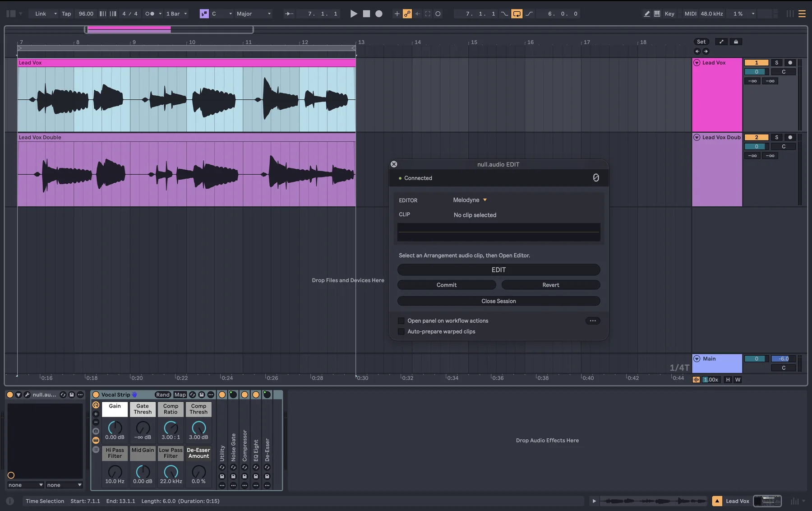
Task: Toggle Follow playback arrow icon
Action: point(289,14)
